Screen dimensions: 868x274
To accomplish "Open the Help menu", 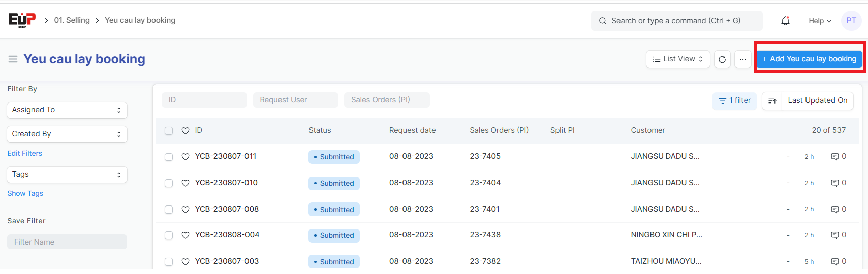I will coord(820,21).
